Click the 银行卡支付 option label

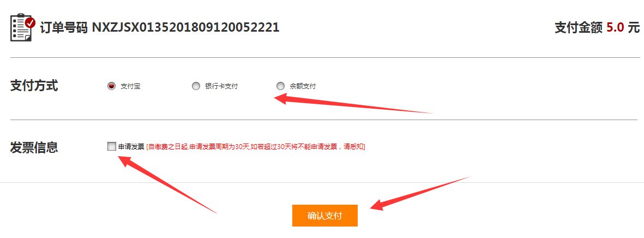pos(221,86)
